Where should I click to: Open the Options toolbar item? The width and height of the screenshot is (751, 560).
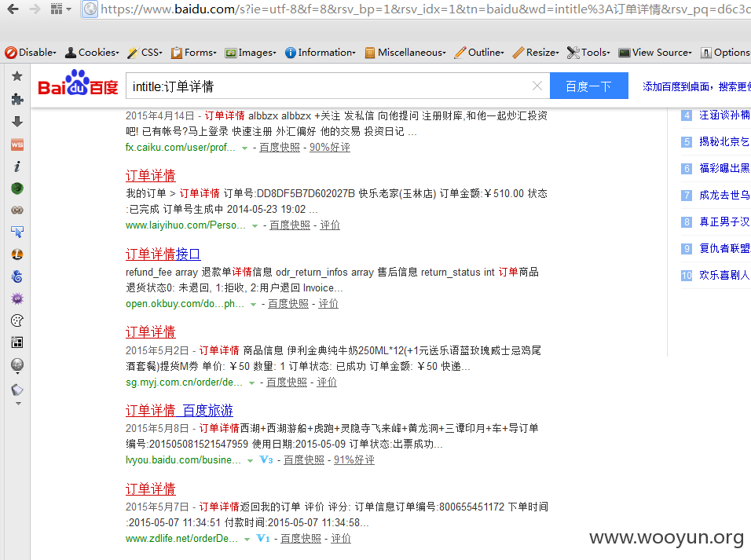(725, 52)
